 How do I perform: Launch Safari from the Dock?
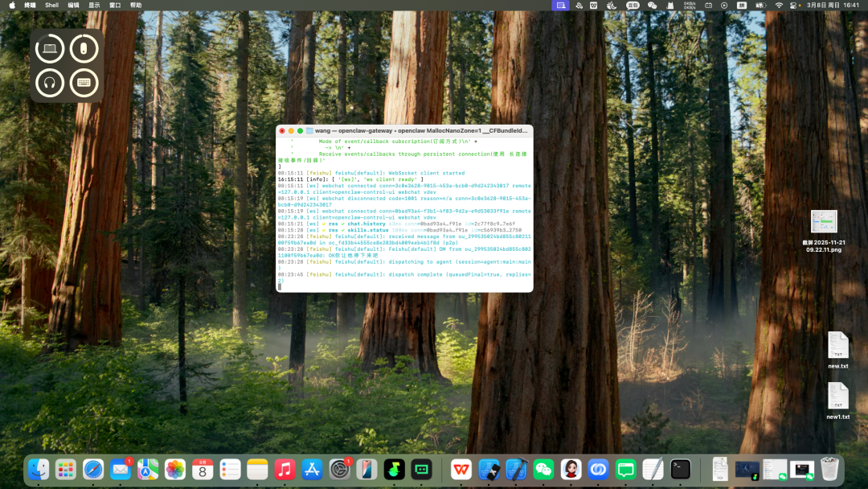click(x=93, y=470)
